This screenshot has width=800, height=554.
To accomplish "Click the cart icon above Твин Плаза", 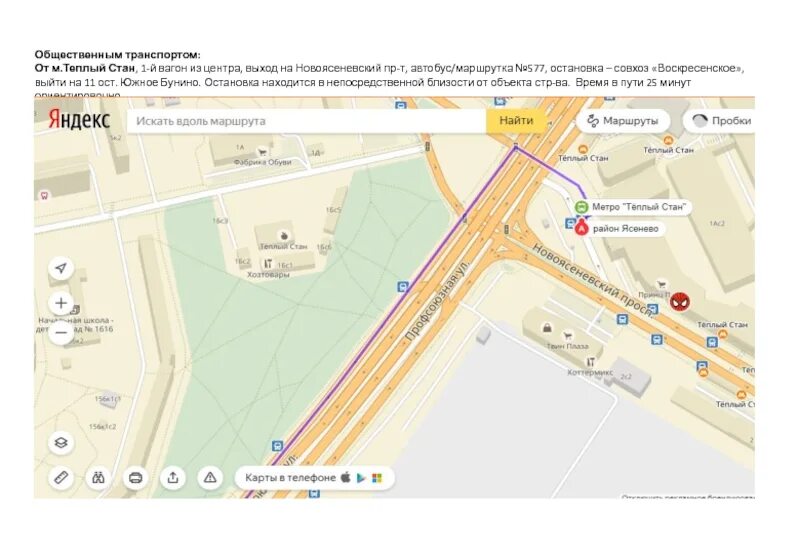I will click(x=567, y=336).
